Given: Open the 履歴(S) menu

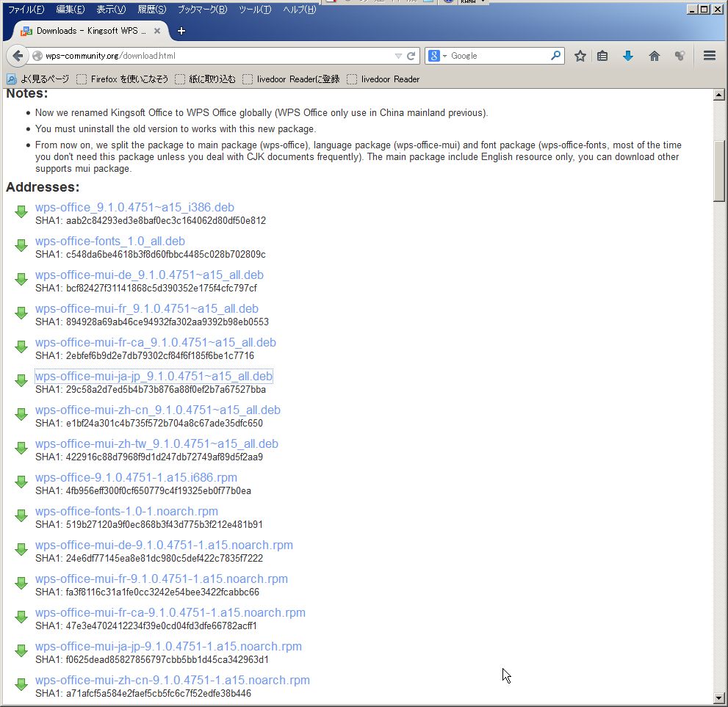Looking at the screenshot, I should click(152, 10).
